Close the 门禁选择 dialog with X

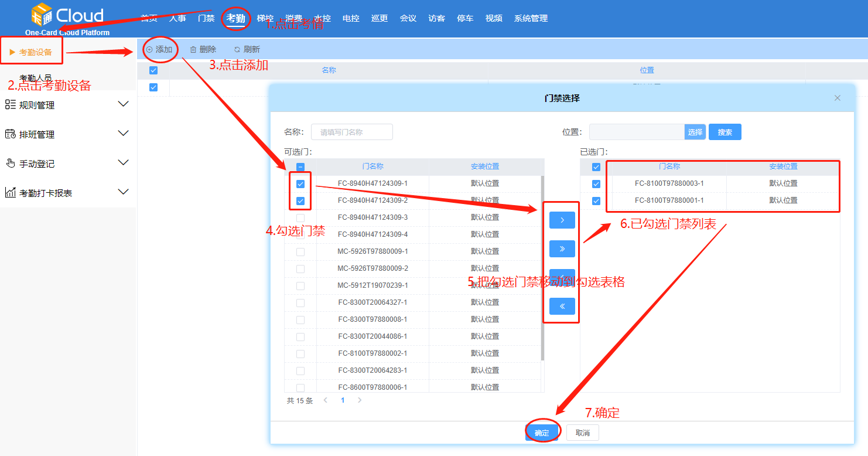(837, 98)
